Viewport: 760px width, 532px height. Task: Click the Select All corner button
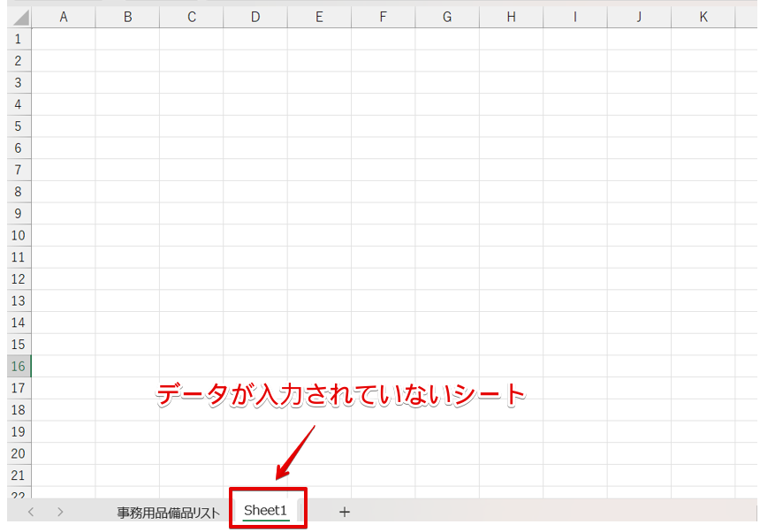[18, 16]
